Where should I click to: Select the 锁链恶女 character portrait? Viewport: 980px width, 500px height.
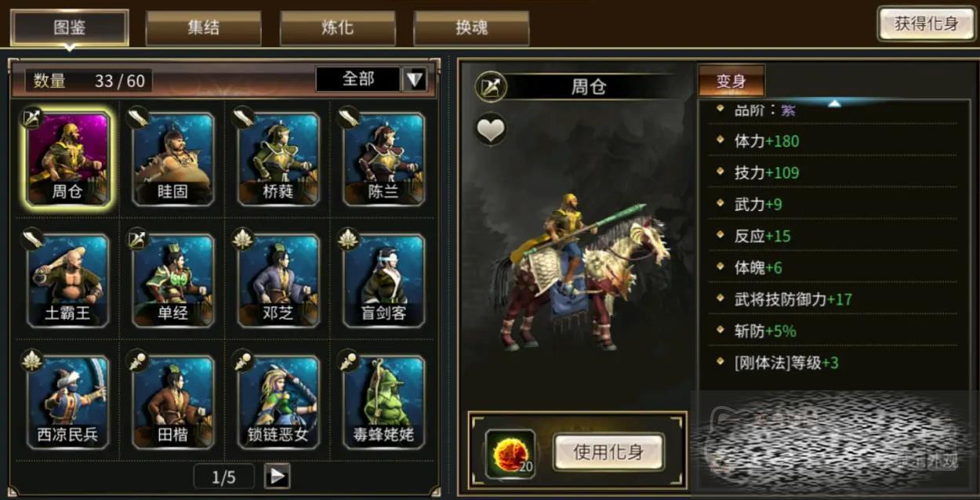click(278, 401)
